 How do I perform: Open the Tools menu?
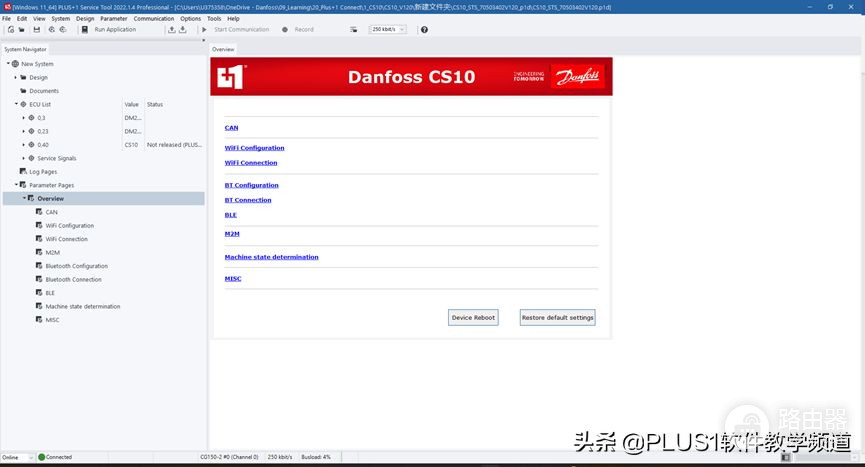tap(214, 18)
